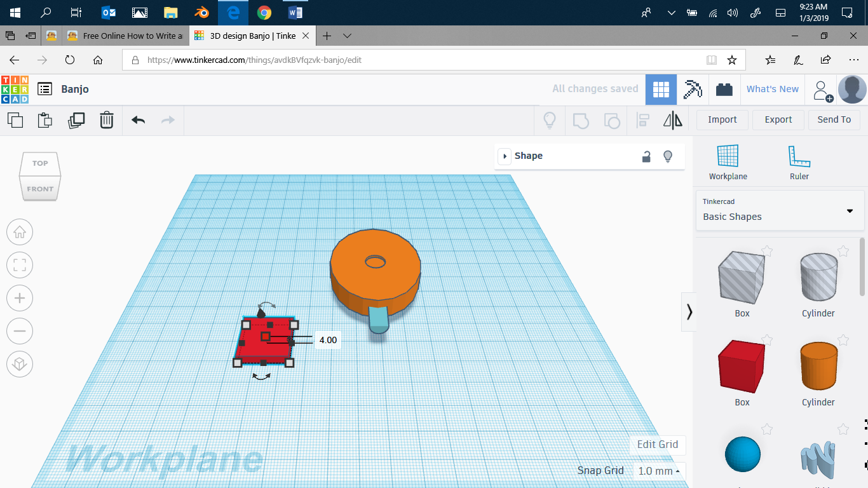This screenshot has height=488, width=868.
Task: Undo the last action
Action: [x=138, y=119]
